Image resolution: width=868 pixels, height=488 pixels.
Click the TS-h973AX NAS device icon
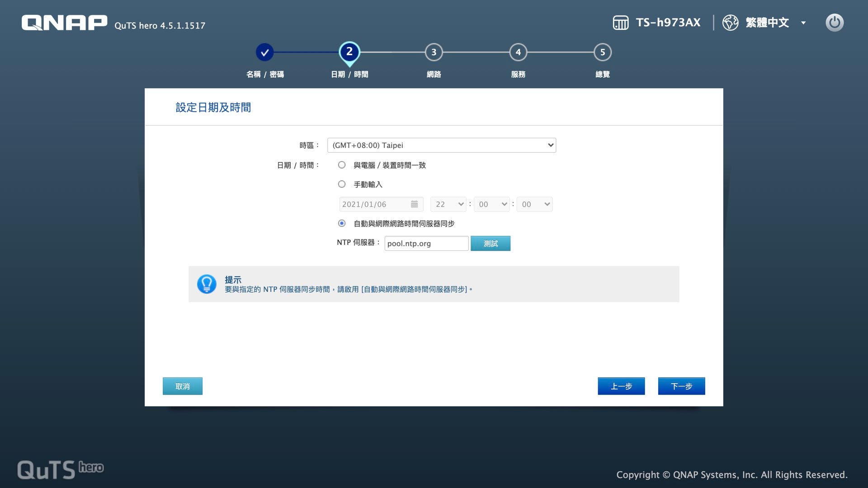click(621, 23)
